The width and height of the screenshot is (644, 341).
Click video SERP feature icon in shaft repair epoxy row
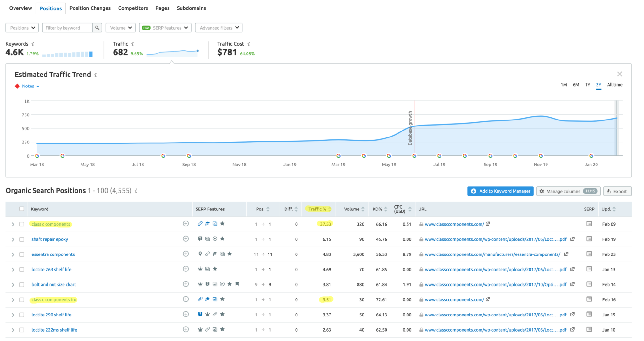click(x=215, y=239)
